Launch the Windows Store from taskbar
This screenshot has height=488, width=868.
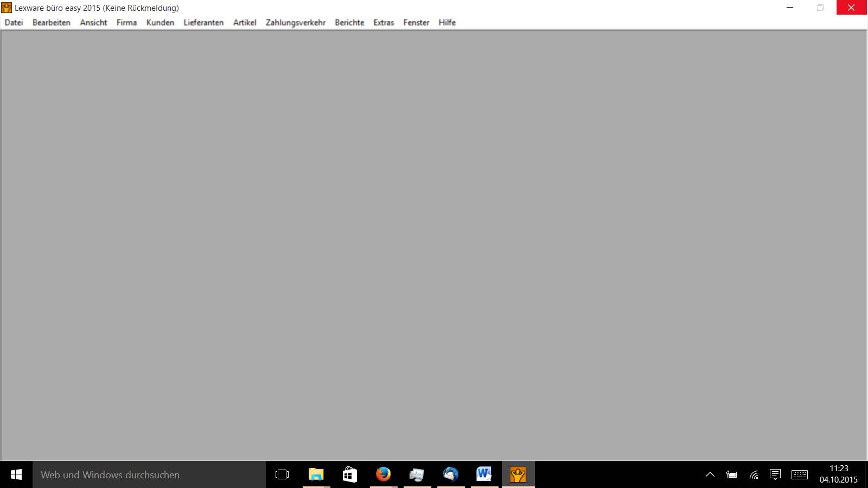(x=349, y=474)
